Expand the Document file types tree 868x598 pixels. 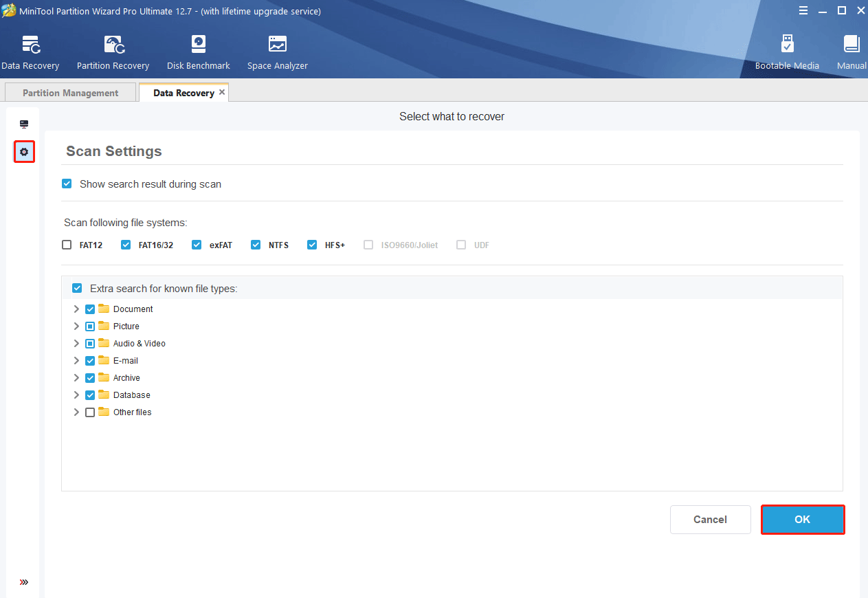76,309
